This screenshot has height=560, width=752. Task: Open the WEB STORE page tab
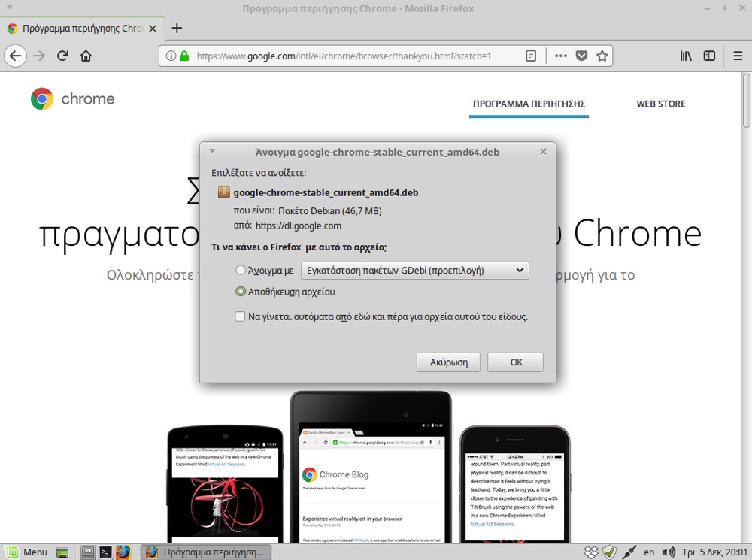[x=661, y=104]
